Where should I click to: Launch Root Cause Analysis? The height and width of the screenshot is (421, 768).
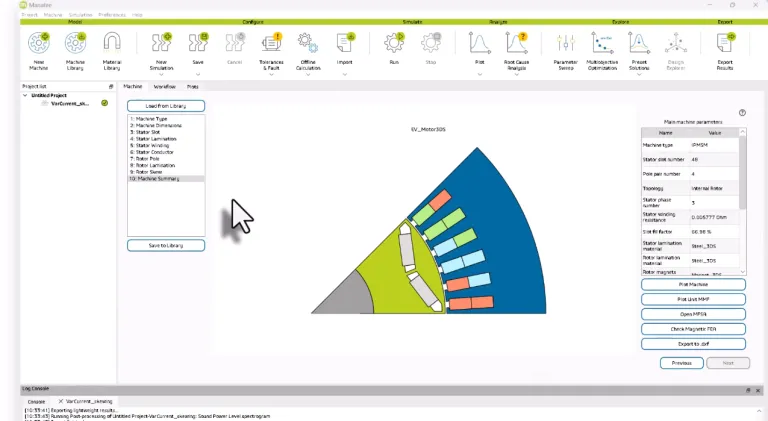[516, 43]
